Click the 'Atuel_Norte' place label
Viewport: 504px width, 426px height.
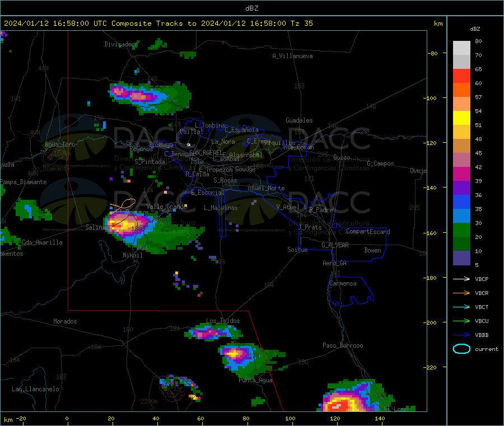point(266,188)
